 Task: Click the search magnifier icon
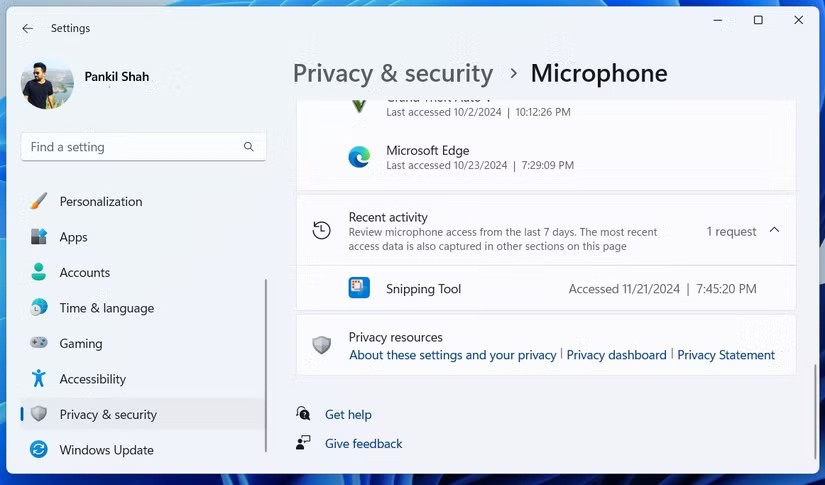point(249,147)
